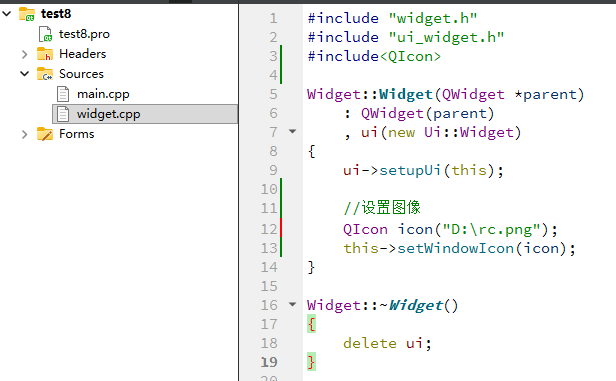This screenshot has height=381, width=616.
Task: Click the closing brace on line 14
Action: pyautogui.click(x=312, y=267)
